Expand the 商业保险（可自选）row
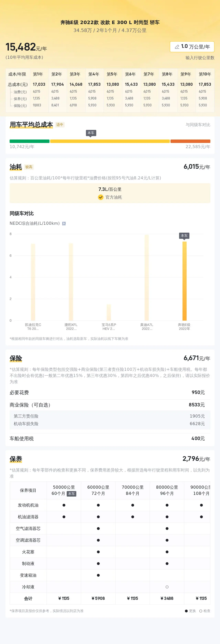This screenshot has width=220, height=644. (x=110, y=405)
